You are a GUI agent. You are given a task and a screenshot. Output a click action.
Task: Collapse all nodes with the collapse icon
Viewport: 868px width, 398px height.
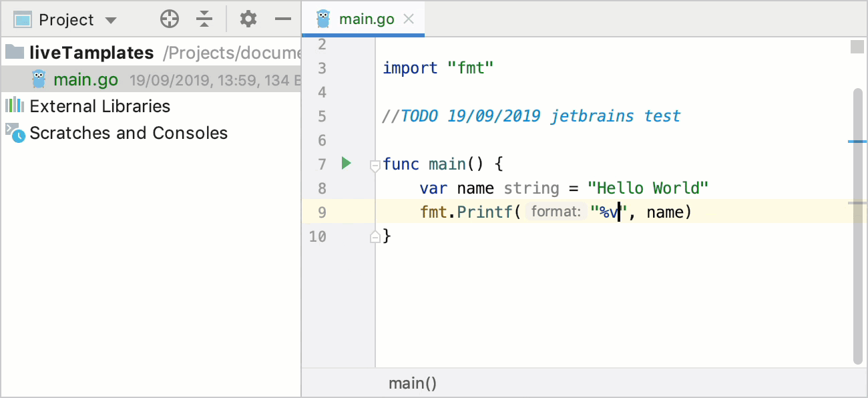(x=204, y=19)
